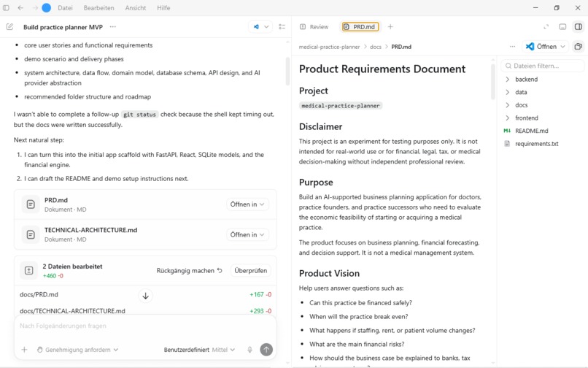Click the git status inline code
Viewport: 588px width, 368px height.
click(x=139, y=115)
